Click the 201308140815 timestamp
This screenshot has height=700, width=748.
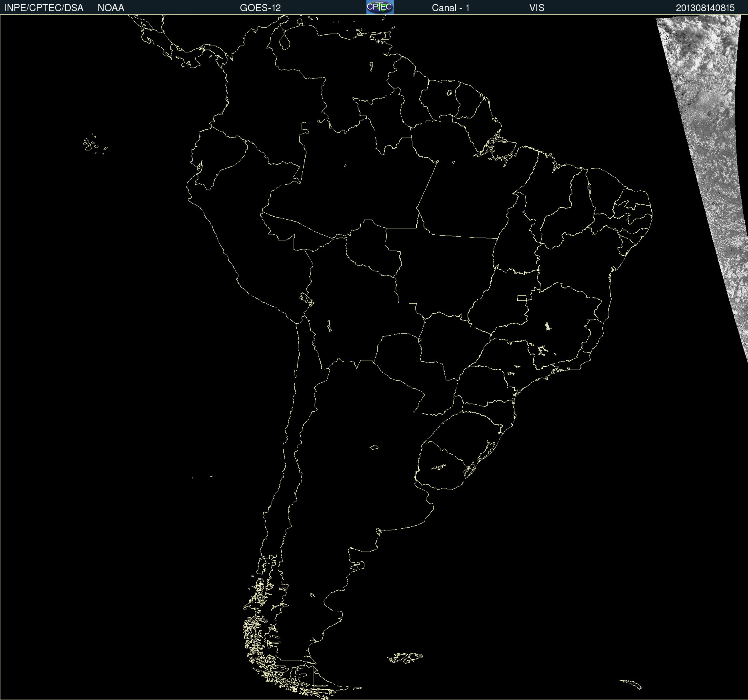click(x=705, y=8)
